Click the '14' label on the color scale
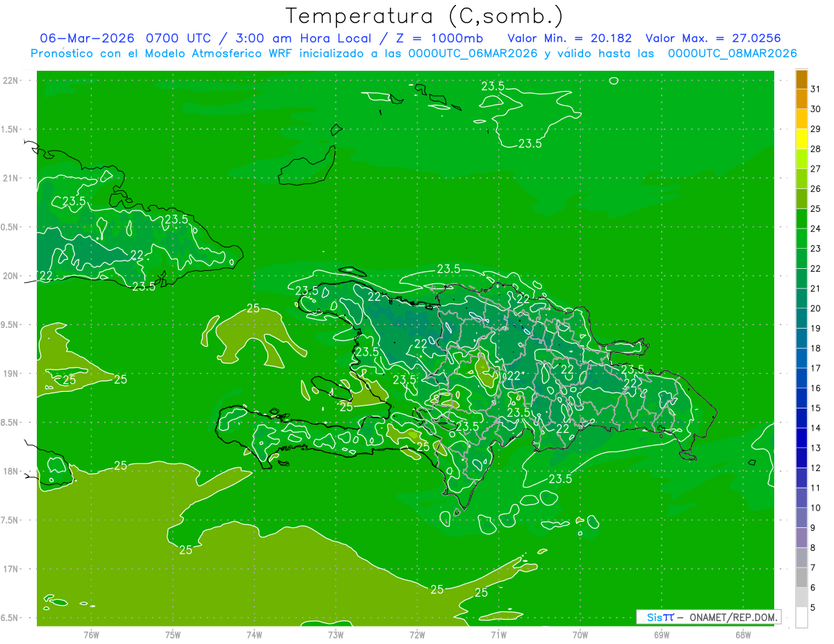 [x=815, y=428]
